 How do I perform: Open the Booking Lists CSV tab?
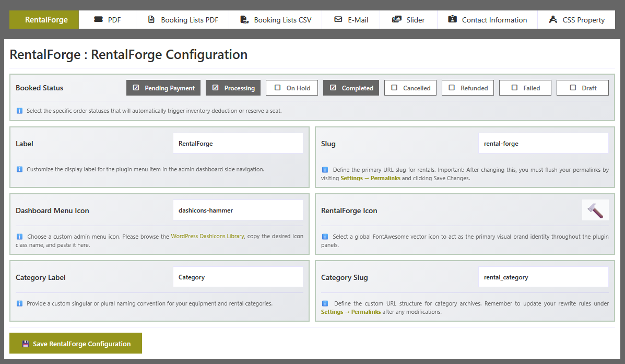(x=276, y=19)
